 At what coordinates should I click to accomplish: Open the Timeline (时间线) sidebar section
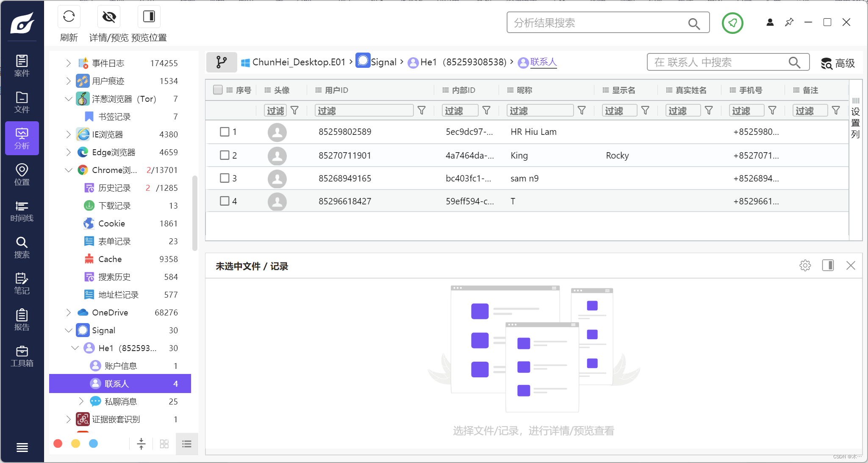click(x=22, y=211)
